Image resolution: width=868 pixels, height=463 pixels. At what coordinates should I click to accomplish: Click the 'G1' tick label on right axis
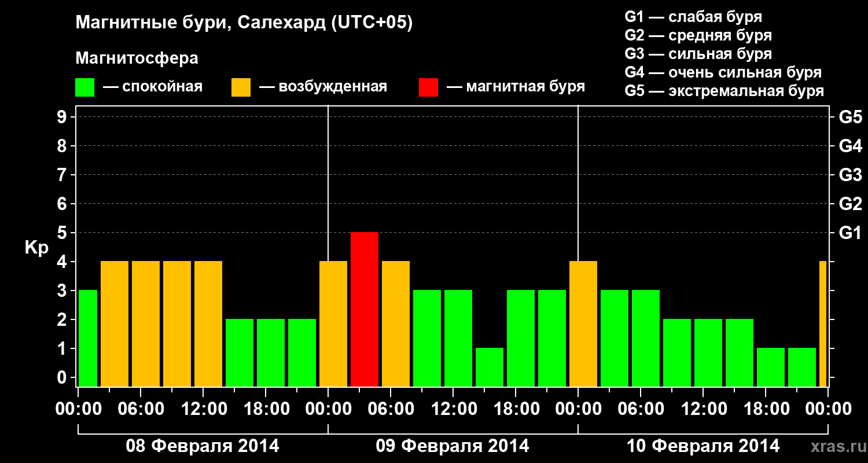(x=850, y=233)
